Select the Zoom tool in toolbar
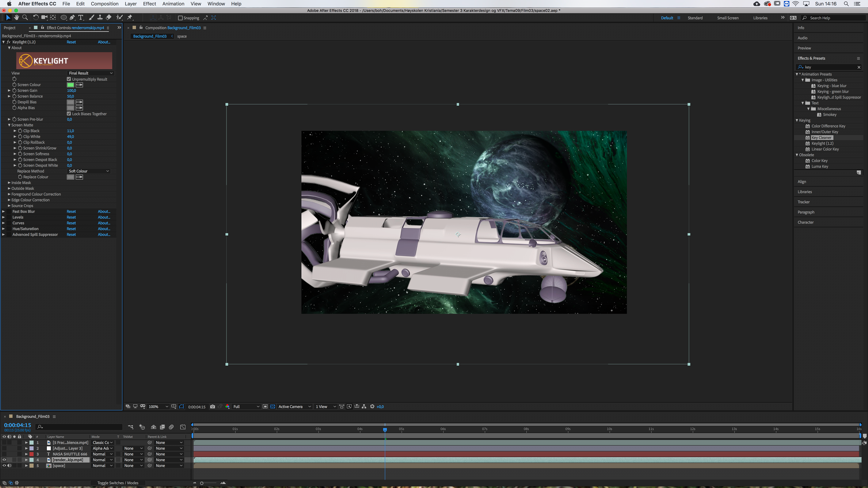This screenshot has width=868, height=488. pos(25,18)
